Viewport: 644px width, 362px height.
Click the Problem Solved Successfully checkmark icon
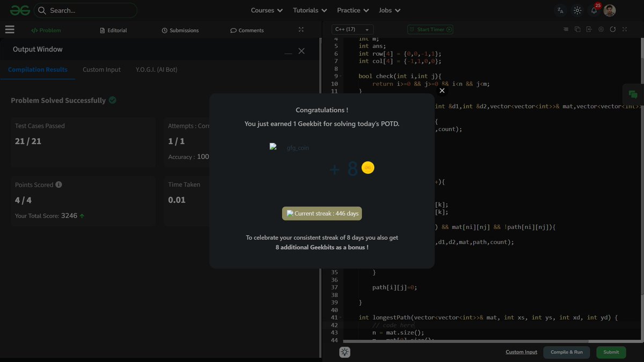tap(113, 100)
